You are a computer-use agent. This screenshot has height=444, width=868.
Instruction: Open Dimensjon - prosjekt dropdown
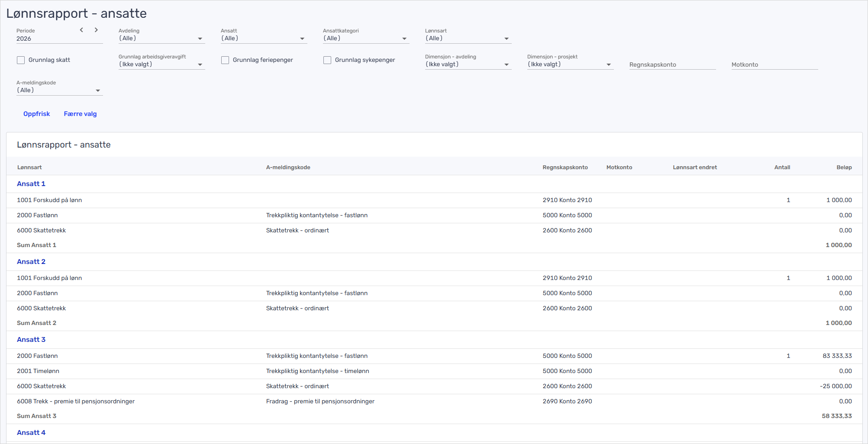pos(570,64)
